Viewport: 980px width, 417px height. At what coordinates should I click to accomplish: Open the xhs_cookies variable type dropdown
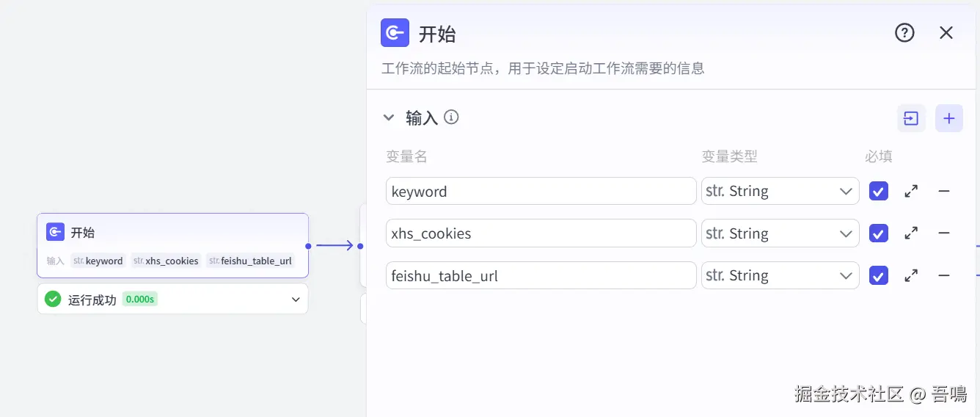pos(780,233)
